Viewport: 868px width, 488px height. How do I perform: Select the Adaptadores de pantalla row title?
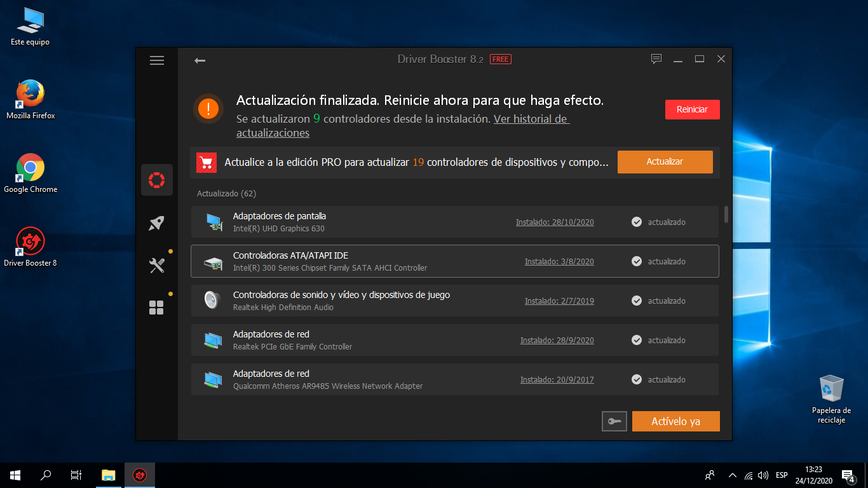280,216
